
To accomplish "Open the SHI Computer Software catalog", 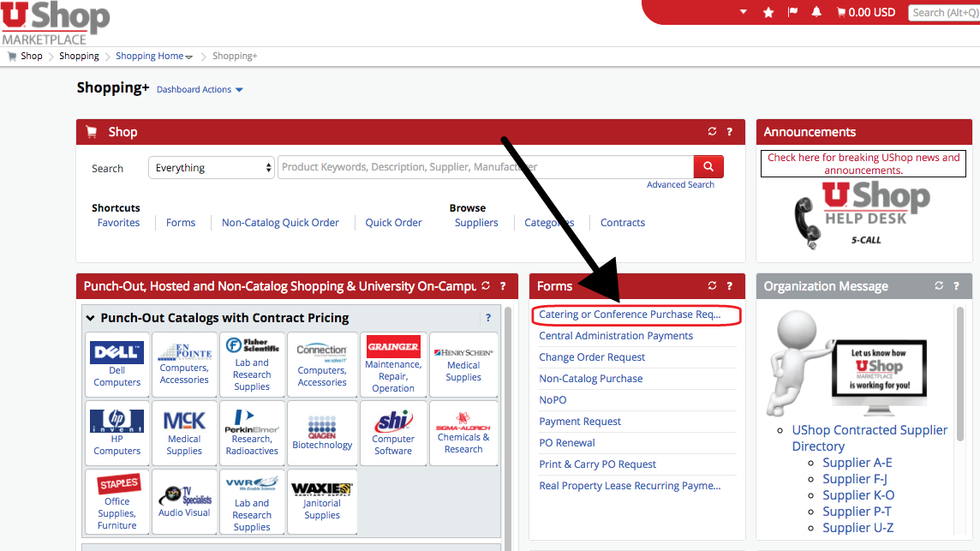I will coord(393,433).
